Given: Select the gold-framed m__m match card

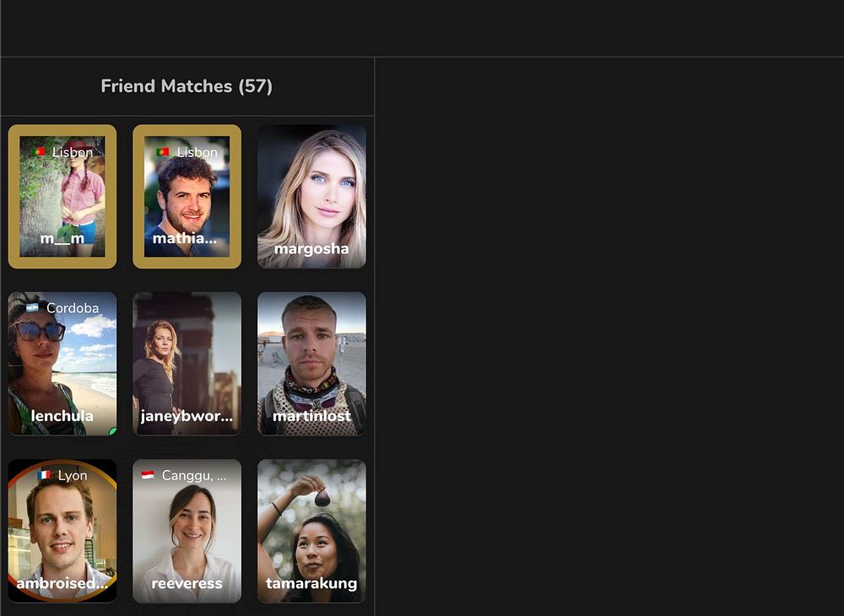Looking at the screenshot, I should [62, 197].
